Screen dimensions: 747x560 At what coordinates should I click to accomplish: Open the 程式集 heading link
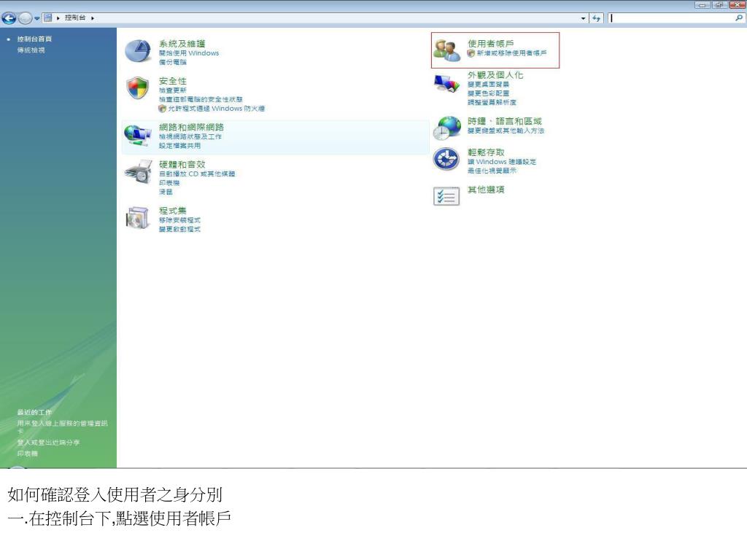172,211
